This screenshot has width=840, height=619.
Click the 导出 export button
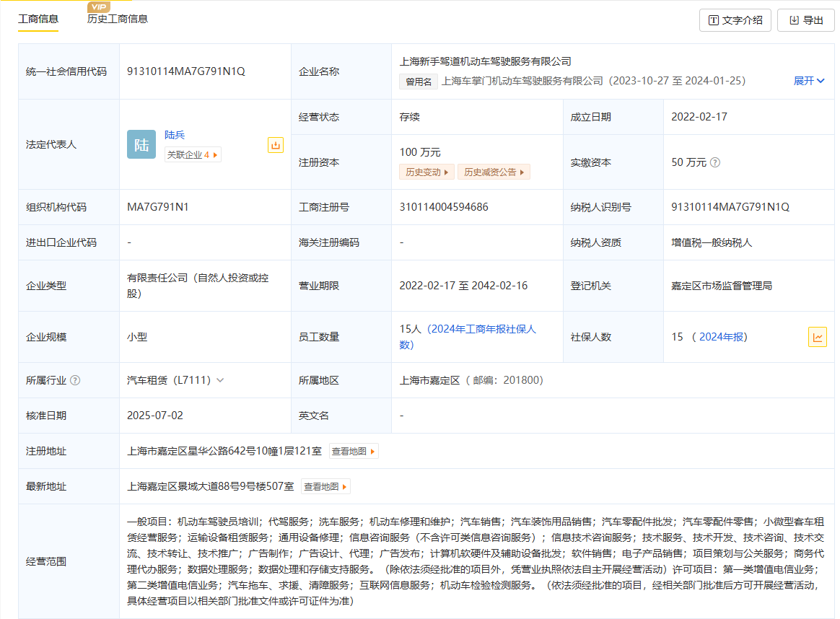pos(805,20)
